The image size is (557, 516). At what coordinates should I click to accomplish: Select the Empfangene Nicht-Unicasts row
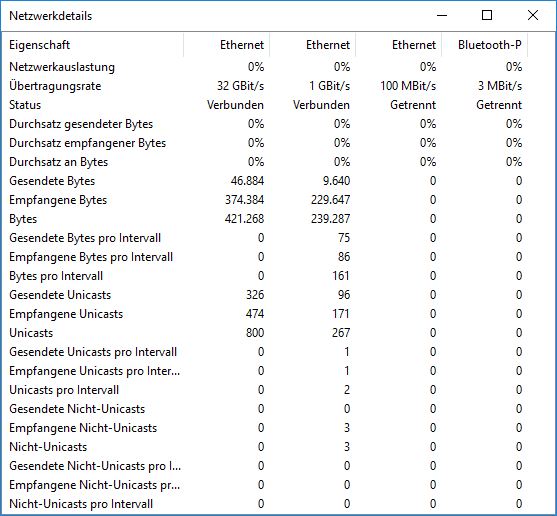(265, 428)
